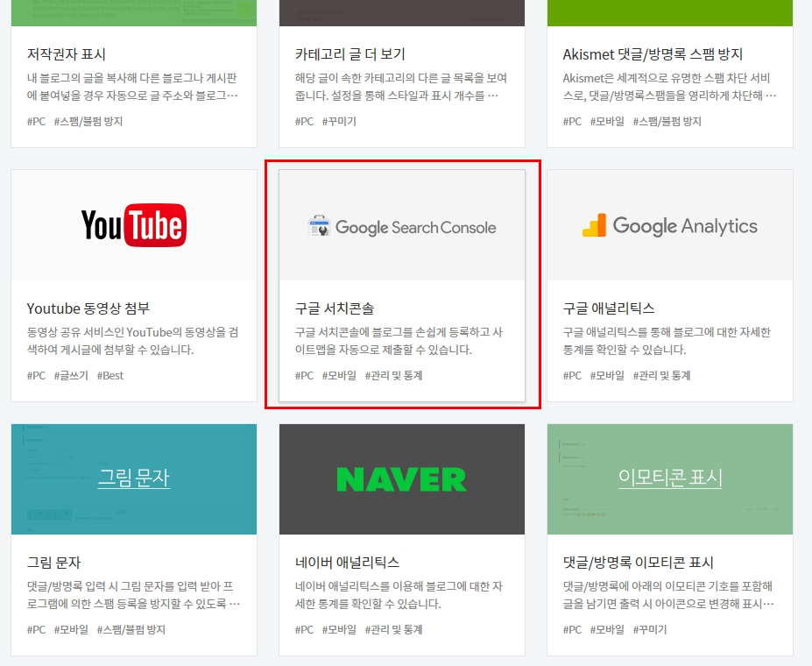Image resolution: width=812 pixels, height=666 pixels.
Task: Click the 그림 문자 banner link
Action: click(134, 478)
